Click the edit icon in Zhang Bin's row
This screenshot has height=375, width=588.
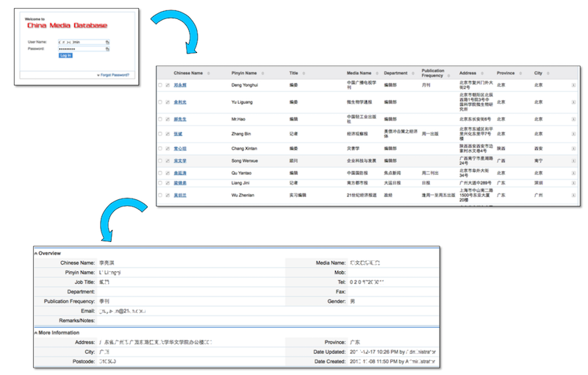click(x=168, y=135)
